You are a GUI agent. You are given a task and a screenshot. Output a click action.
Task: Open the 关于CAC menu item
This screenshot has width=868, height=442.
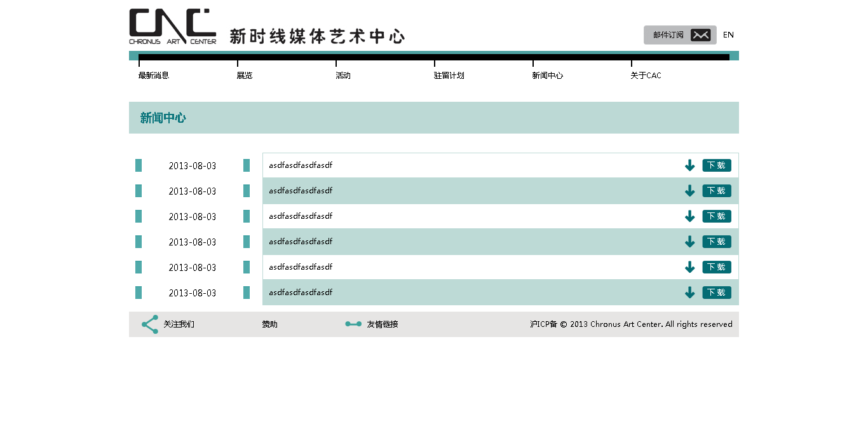pyautogui.click(x=646, y=76)
